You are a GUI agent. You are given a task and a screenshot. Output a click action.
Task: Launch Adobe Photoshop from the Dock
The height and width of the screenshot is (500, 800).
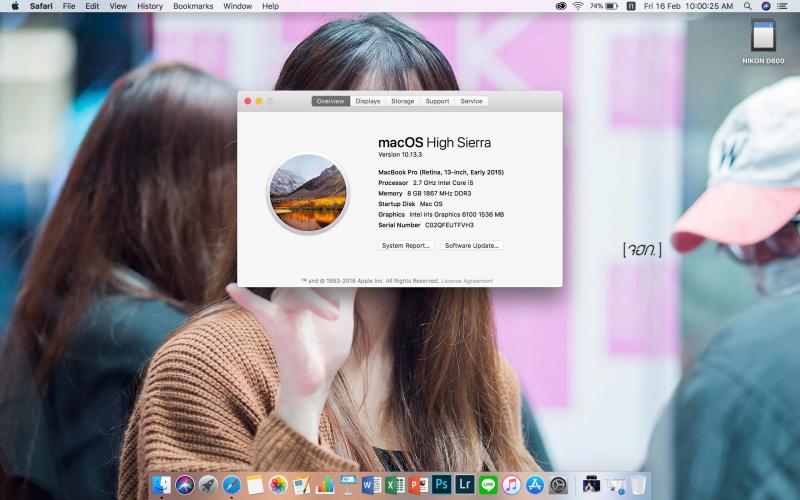pos(441,484)
